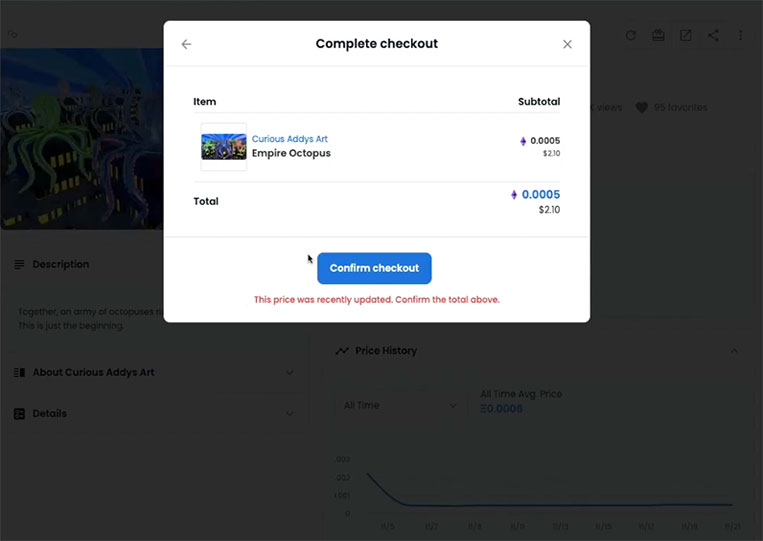Image resolution: width=763 pixels, height=541 pixels.
Task: Click the Empire Octopus artwork image
Action: pos(82,139)
